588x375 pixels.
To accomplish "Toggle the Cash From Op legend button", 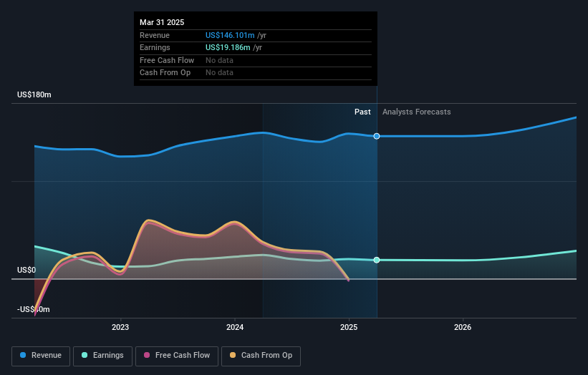I will tap(261, 356).
